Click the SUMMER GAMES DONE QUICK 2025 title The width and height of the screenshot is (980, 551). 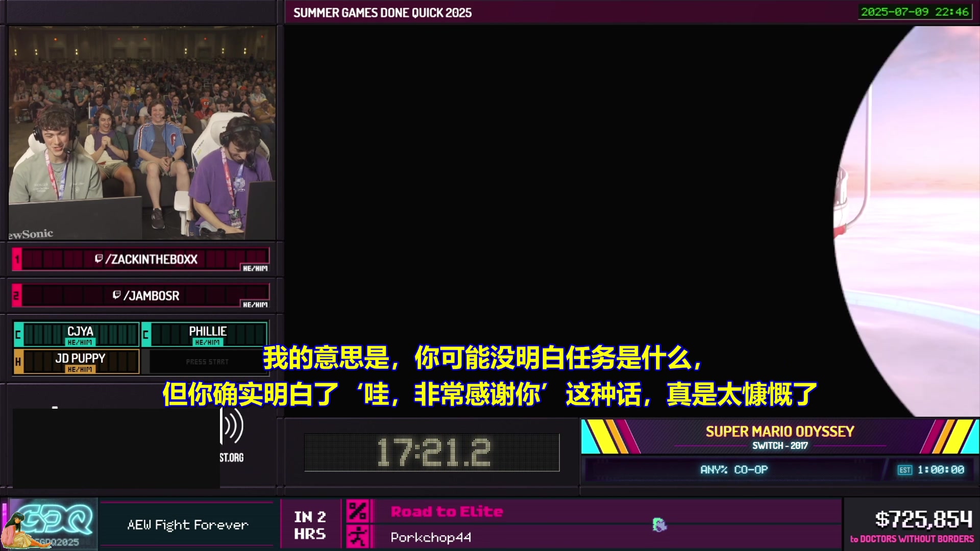point(382,13)
